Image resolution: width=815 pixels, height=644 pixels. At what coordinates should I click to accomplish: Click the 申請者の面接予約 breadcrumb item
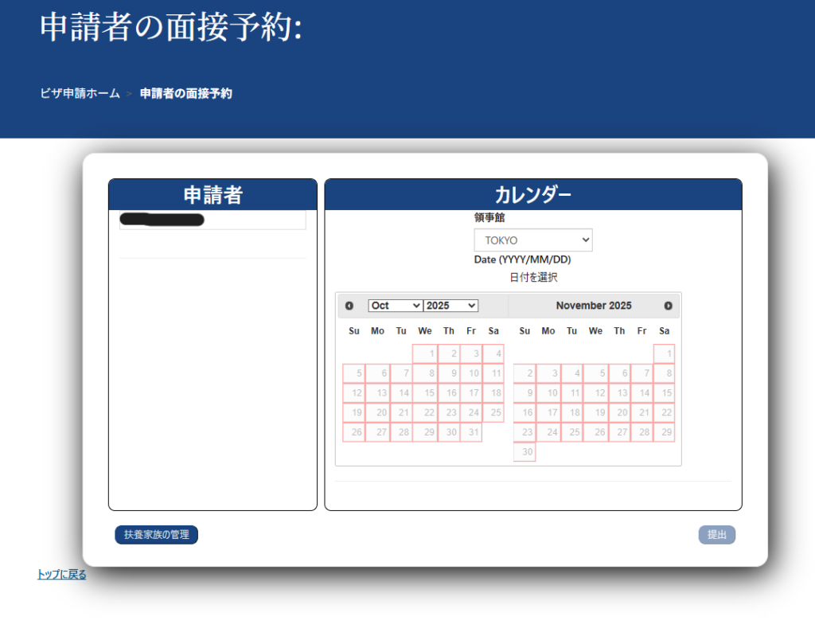point(186,93)
